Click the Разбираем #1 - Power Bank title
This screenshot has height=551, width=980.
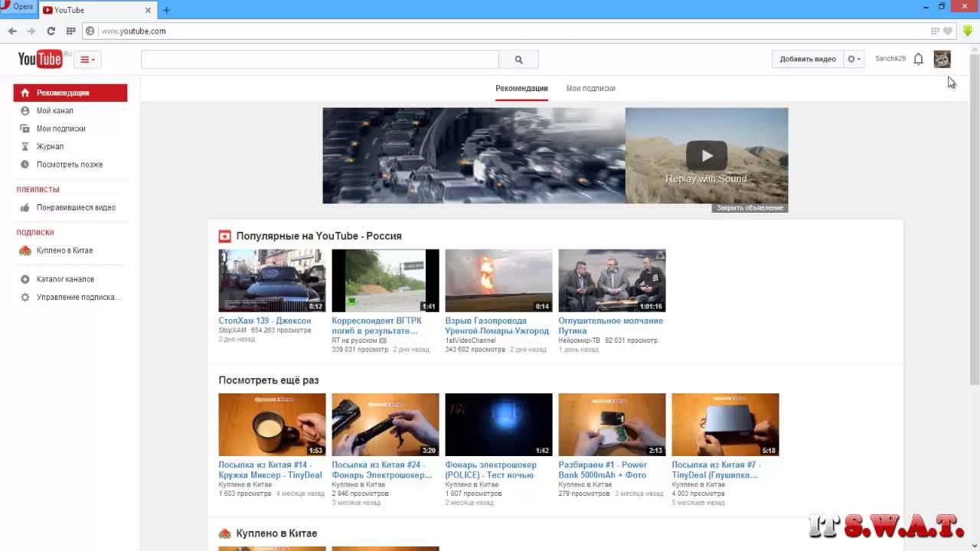point(603,470)
